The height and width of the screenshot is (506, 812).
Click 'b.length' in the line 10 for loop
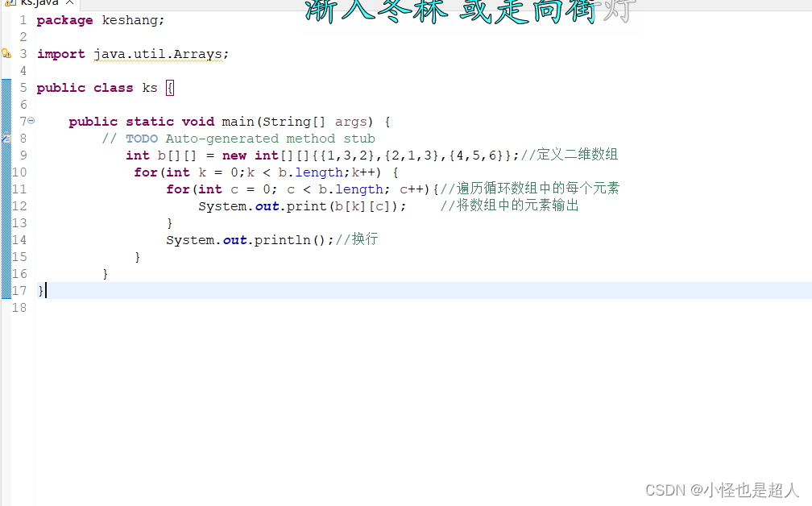tap(311, 172)
